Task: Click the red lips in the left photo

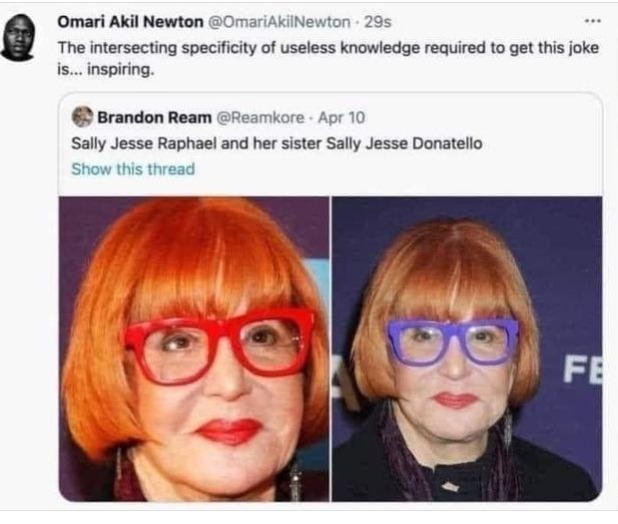Action: pyautogui.click(x=229, y=430)
